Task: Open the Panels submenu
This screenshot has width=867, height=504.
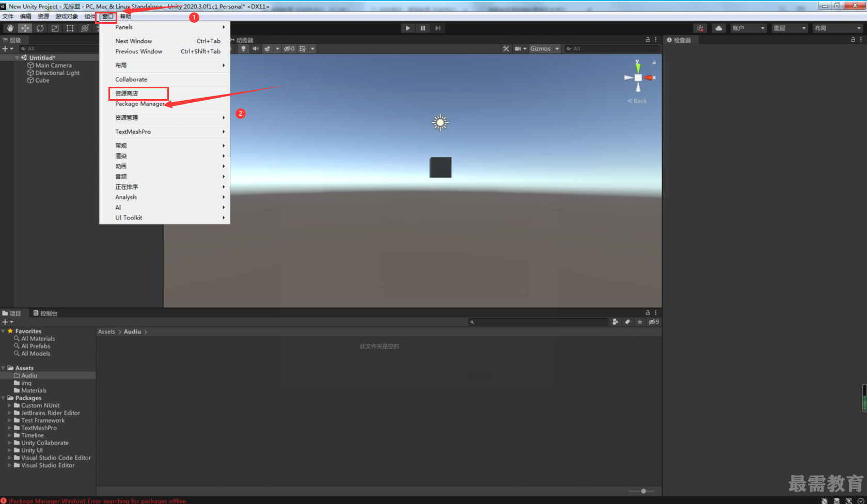Action: 165,27
